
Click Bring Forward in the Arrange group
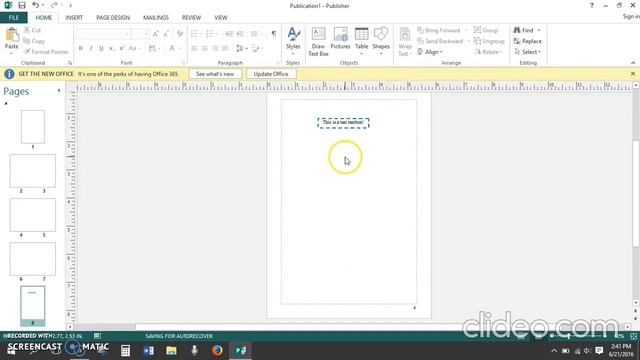439,30
